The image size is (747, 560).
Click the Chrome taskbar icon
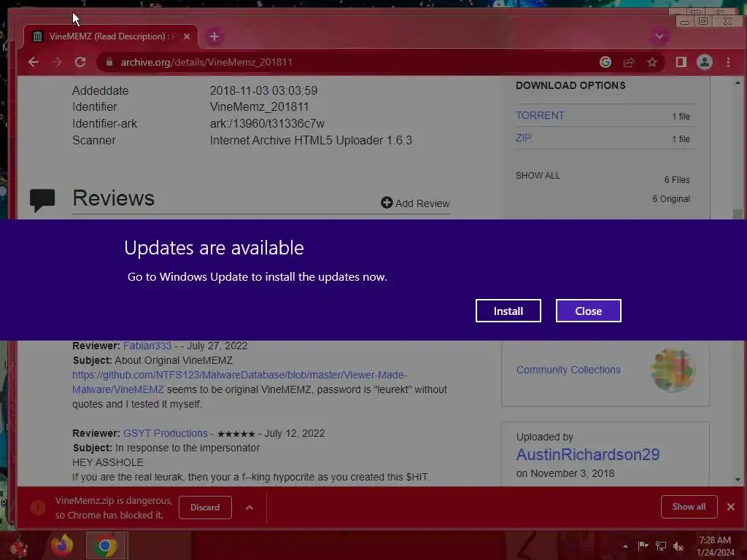(x=106, y=545)
